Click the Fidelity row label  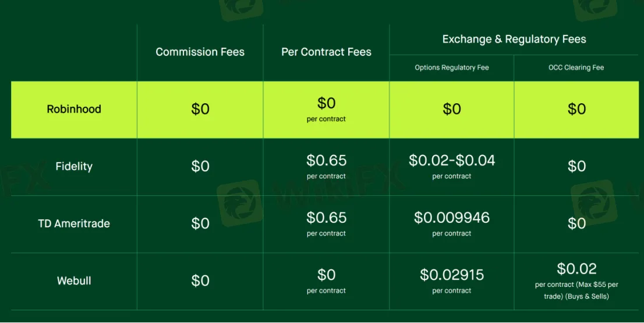(x=74, y=166)
